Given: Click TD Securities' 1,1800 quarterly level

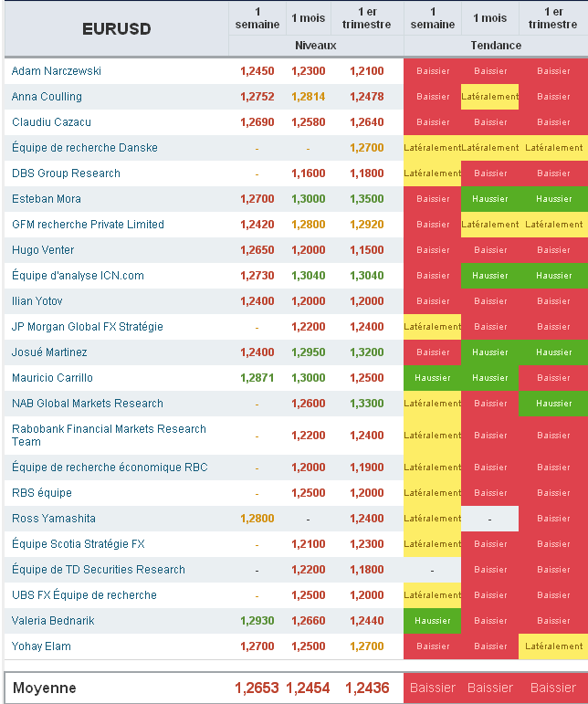Looking at the screenshot, I should [367, 570].
